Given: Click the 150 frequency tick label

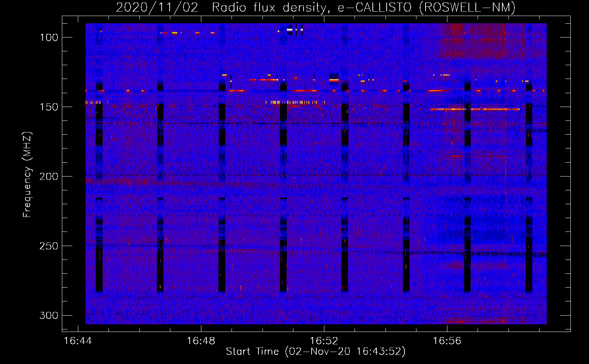Looking at the screenshot, I should point(49,107).
